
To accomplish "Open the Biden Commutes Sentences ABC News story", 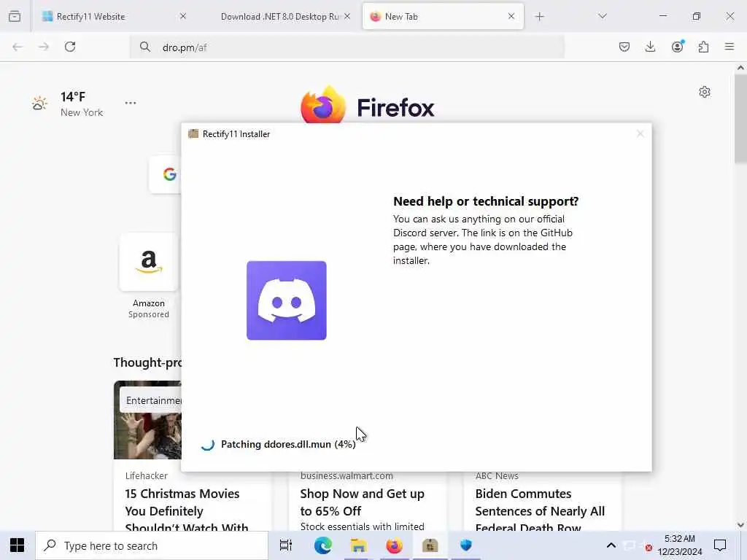I will coord(540,510).
